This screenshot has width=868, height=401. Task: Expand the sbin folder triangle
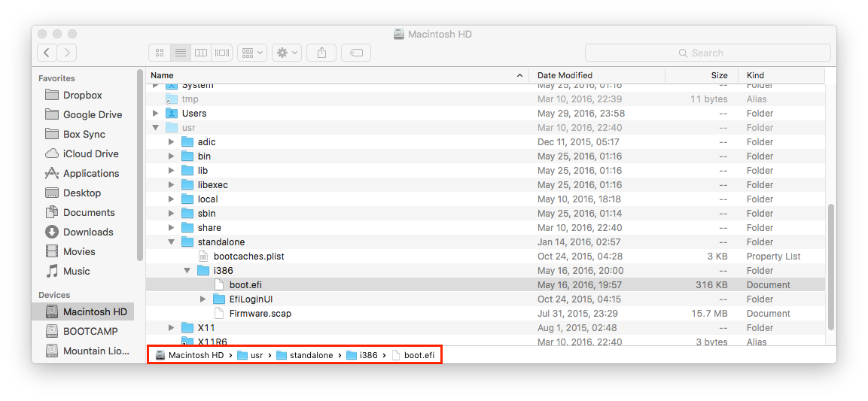pos(172,214)
